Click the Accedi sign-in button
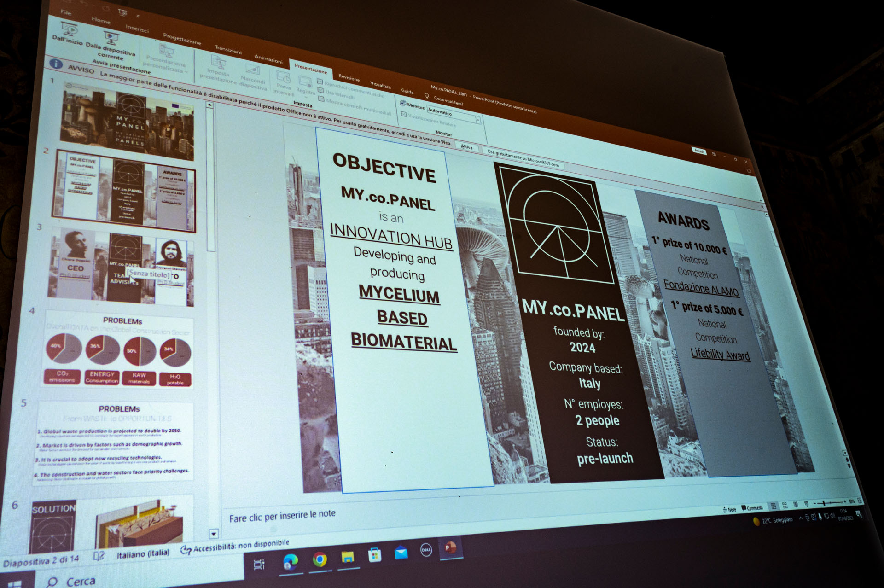Image resolution: width=884 pixels, height=588 pixels. click(698, 151)
